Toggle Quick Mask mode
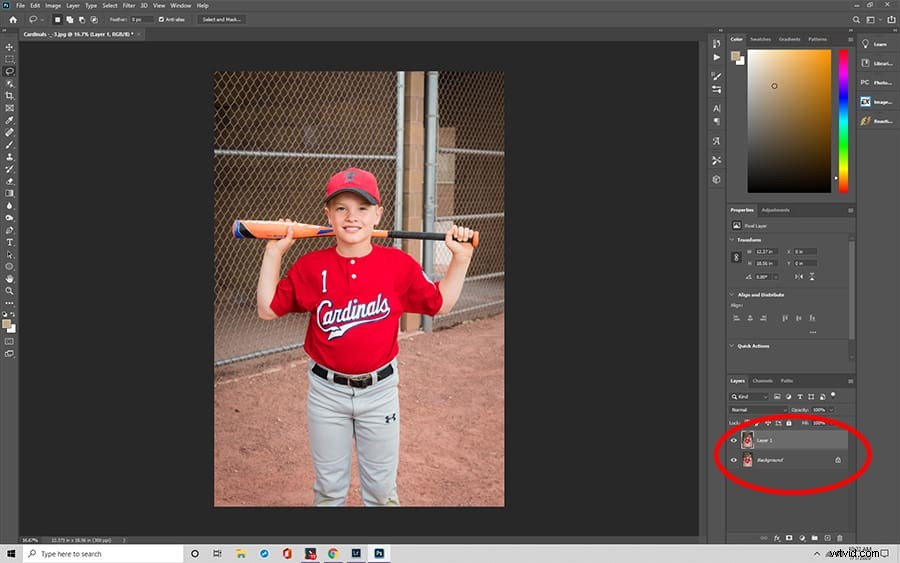The width and height of the screenshot is (900, 563). (9, 341)
